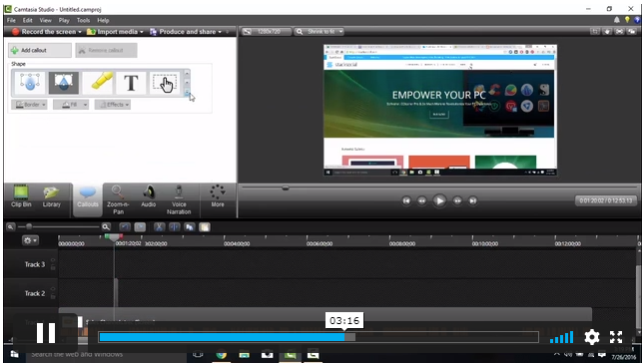This screenshot has height=364, width=644.
Task: Click Import media button
Action: pyautogui.click(x=112, y=32)
